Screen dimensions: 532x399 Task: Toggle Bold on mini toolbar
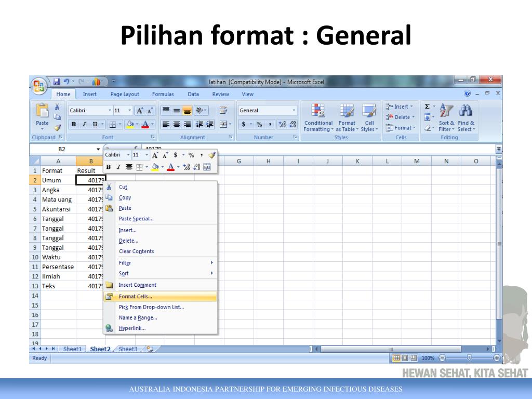(109, 167)
